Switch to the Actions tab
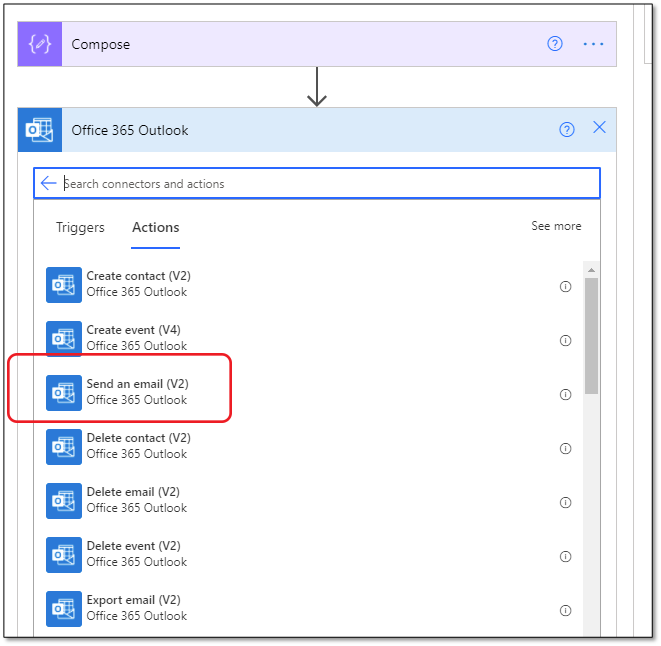The height and width of the screenshot is (646, 661). [156, 227]
